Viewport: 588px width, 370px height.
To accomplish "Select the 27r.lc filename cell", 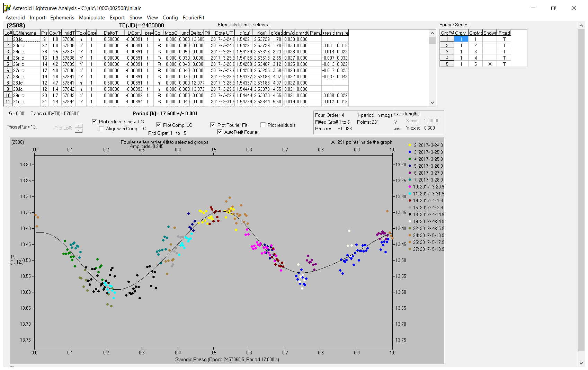I will pyautogui.click(x=26, y=70).
